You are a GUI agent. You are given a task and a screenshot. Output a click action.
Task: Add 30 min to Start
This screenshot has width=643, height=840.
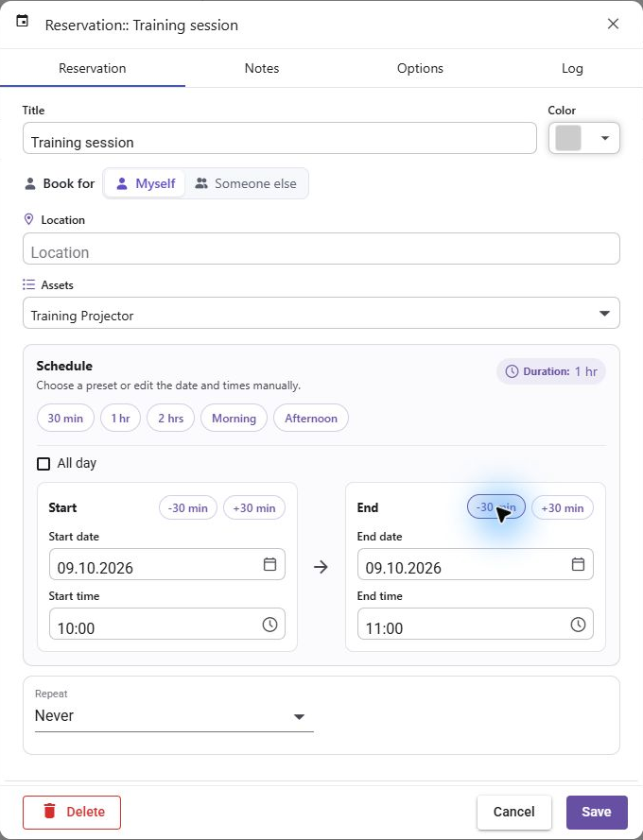pos(254,507)
